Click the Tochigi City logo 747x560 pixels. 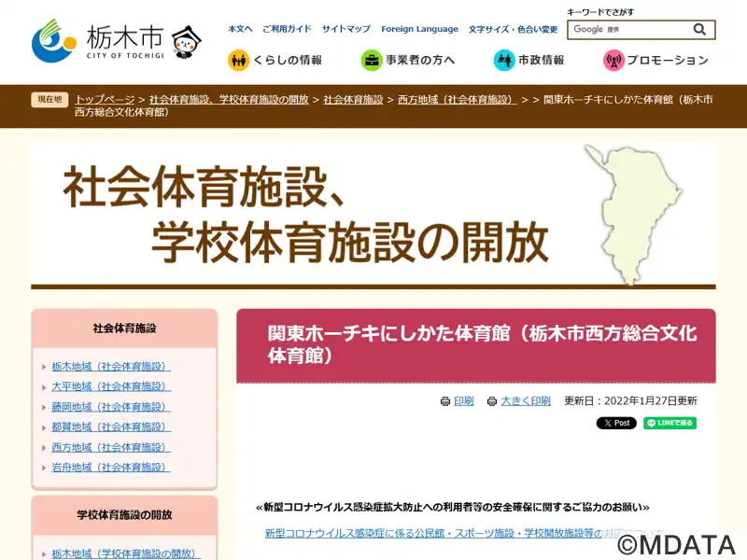(x=98, y=40)
